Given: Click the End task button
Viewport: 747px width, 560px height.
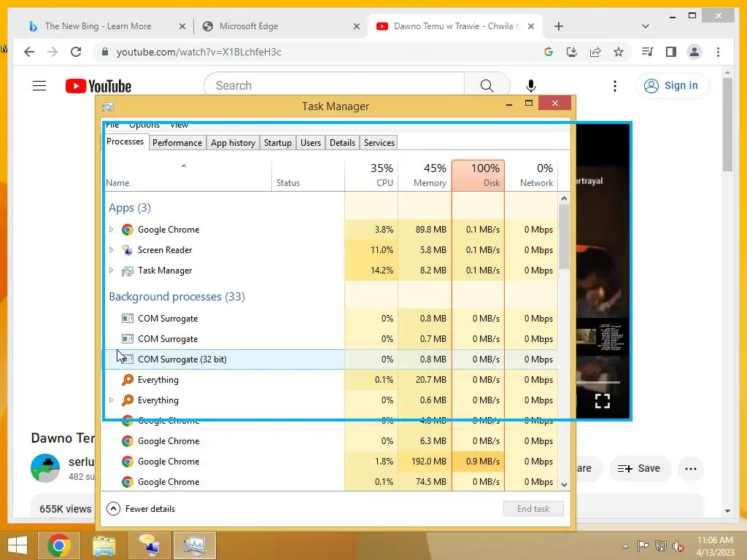Looking at the screenshot, I should pos(533,508).
